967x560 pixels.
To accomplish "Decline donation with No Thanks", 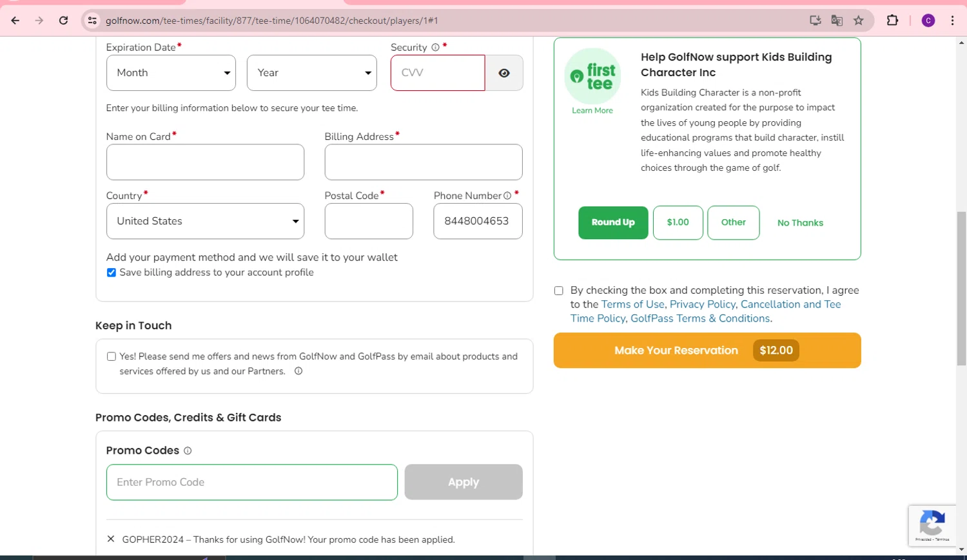I will click(x=800, y=223).
